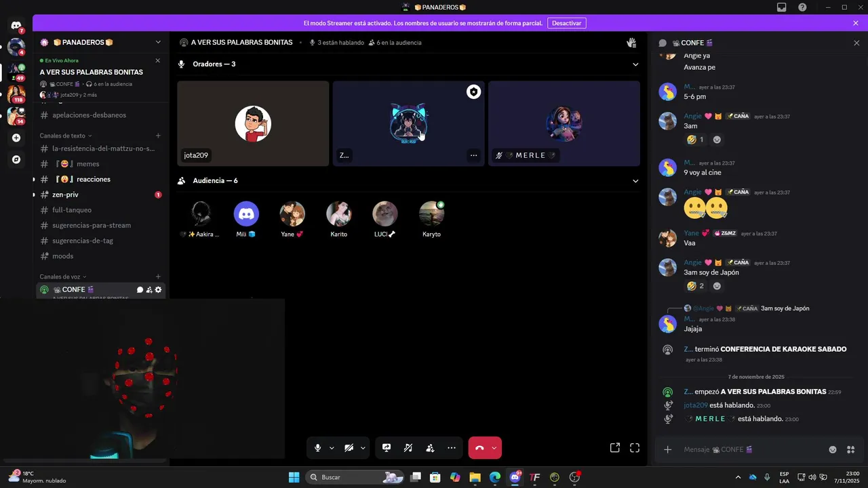Viewport: 868px width, 488px height.
Task: Add reaction to Angie's '3am' message
Action: point(717,140)
